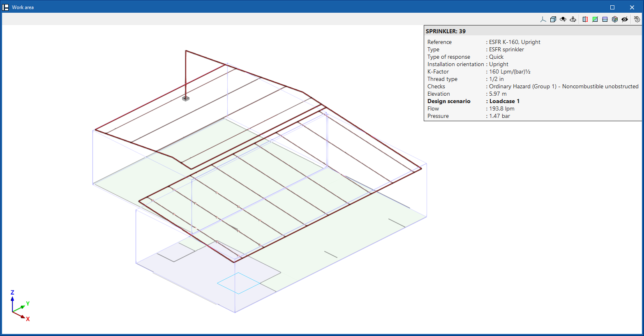The image size is (644, 336).
Task: Click the 'Quick' response value
Action: coord(496,57)
